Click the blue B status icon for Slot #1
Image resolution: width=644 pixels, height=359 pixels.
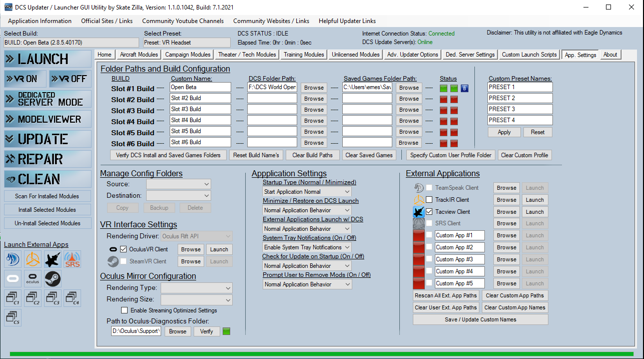click(464, 88)
